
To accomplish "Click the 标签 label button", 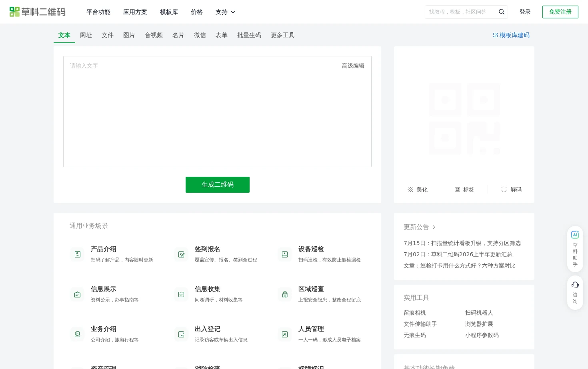I will point(464,189).
